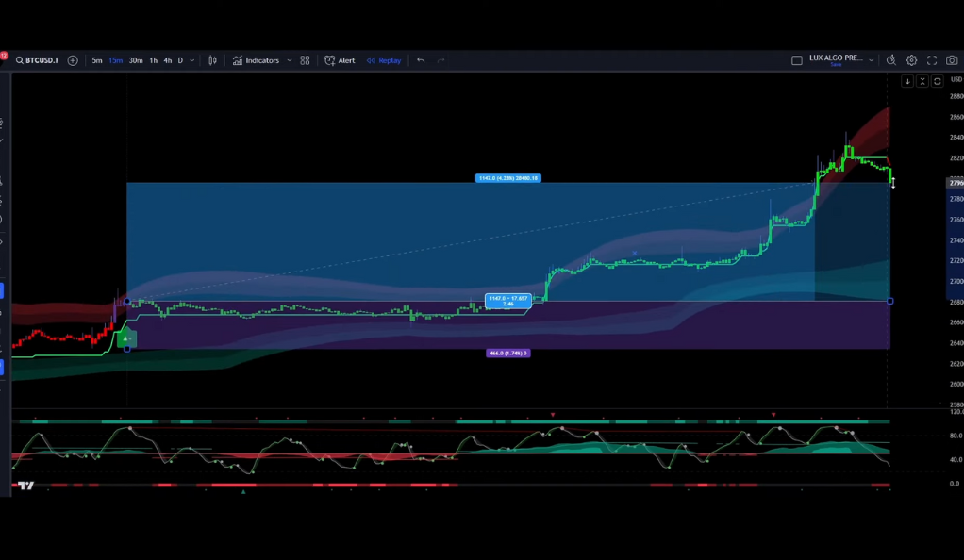Viewport: 964px width, 560px height.
Task: Undo the last chart action
Action: click(421, 60)
